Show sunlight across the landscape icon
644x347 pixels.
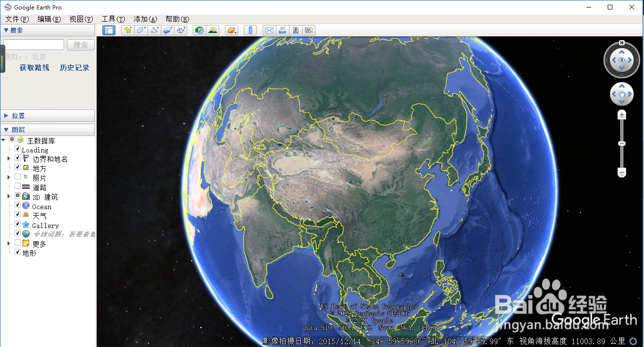tap(213, 30)
